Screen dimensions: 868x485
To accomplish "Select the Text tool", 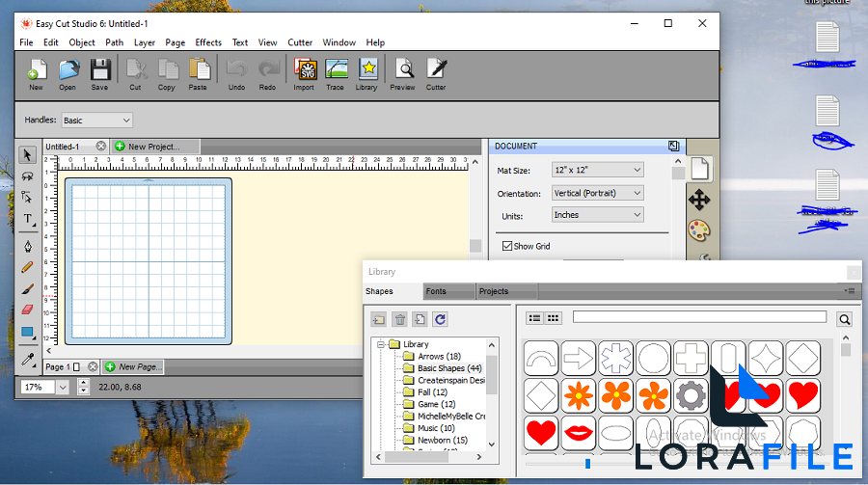I will [28, 219].
